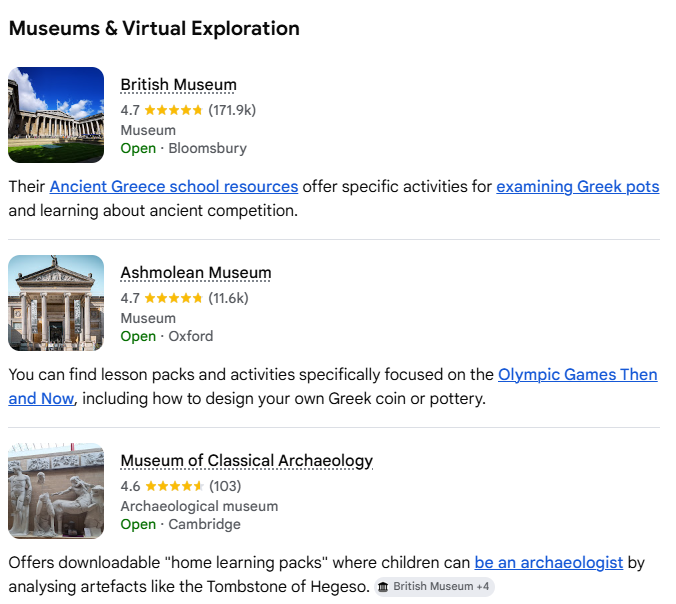The width and height of the screenshot is (676, 604).
Task: Click the Ashmolean Museum star rating
Action: (173, 298)
